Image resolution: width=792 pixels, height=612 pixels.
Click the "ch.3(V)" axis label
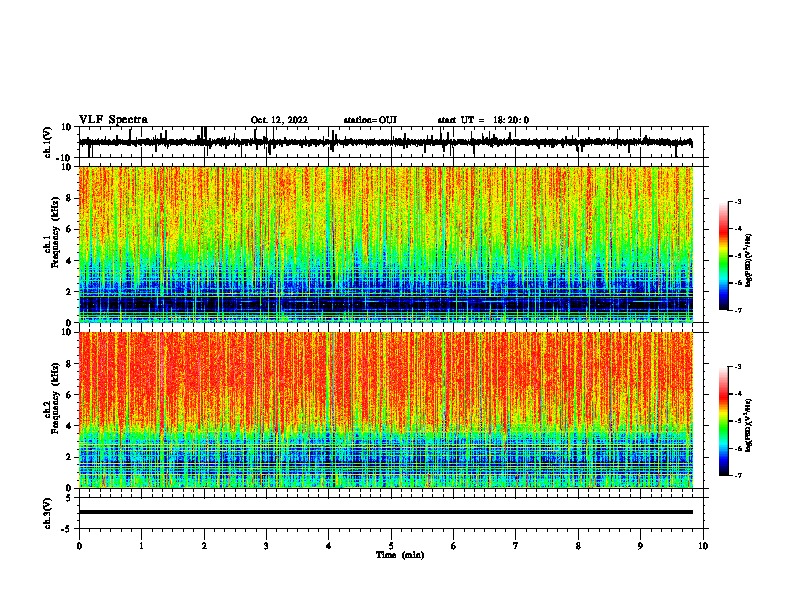[49, 513]
